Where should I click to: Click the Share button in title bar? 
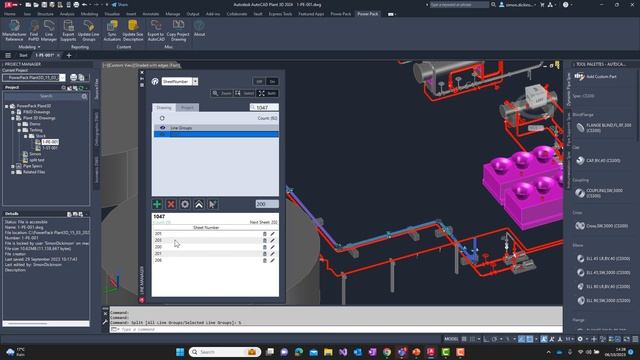tap(120, 4)
